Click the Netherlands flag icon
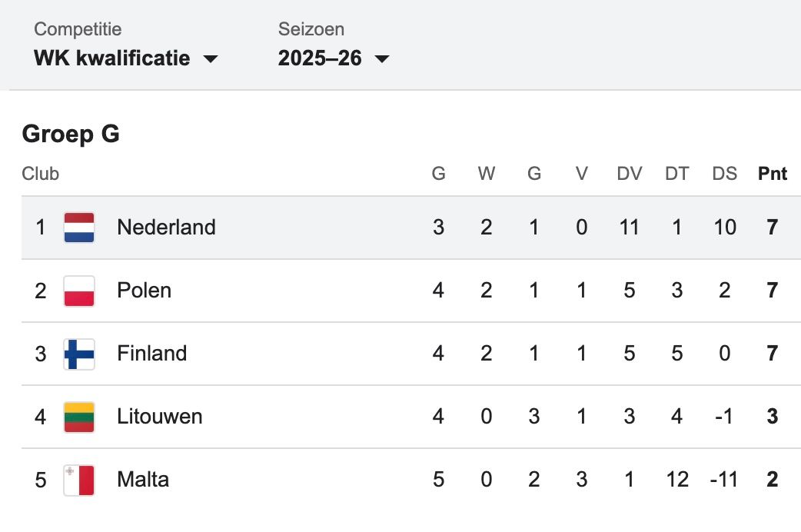Viewport: 801px width, 532px height. coord(79,228)
